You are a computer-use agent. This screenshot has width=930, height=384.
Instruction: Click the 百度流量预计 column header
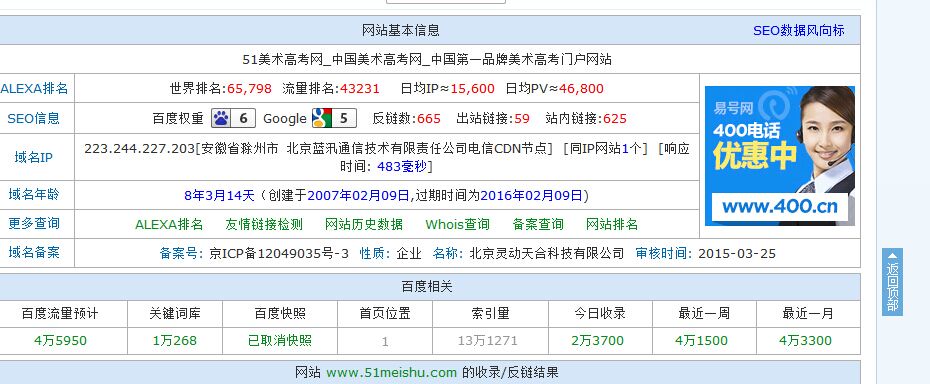60,313
